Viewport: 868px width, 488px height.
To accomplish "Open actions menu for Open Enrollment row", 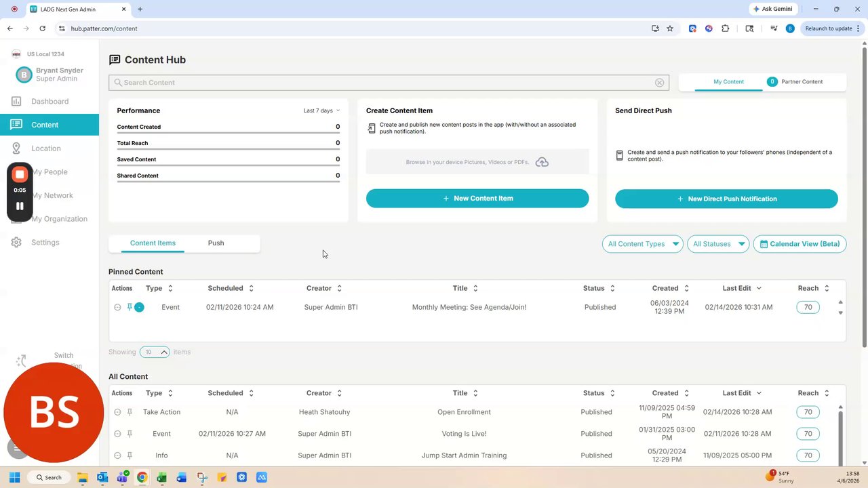I will pos(117,412).
